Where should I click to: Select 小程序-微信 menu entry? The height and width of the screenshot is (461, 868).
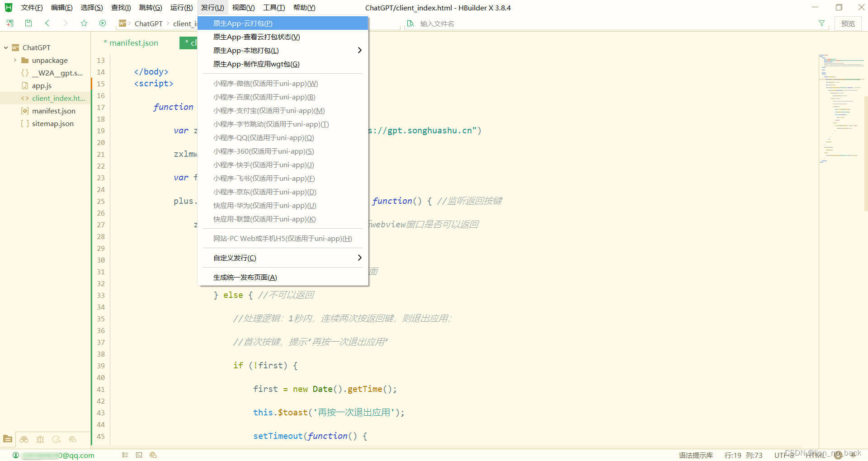[283, 83]
